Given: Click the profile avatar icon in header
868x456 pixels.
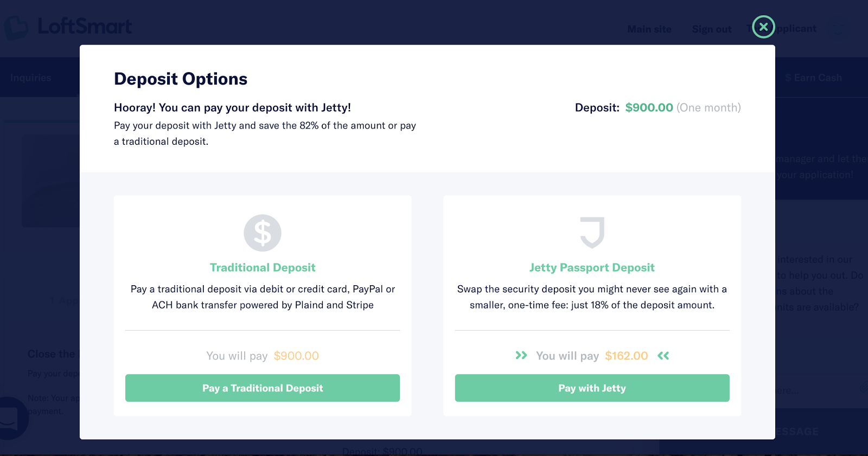Looking at the screenshot, I should click(839, 28).
